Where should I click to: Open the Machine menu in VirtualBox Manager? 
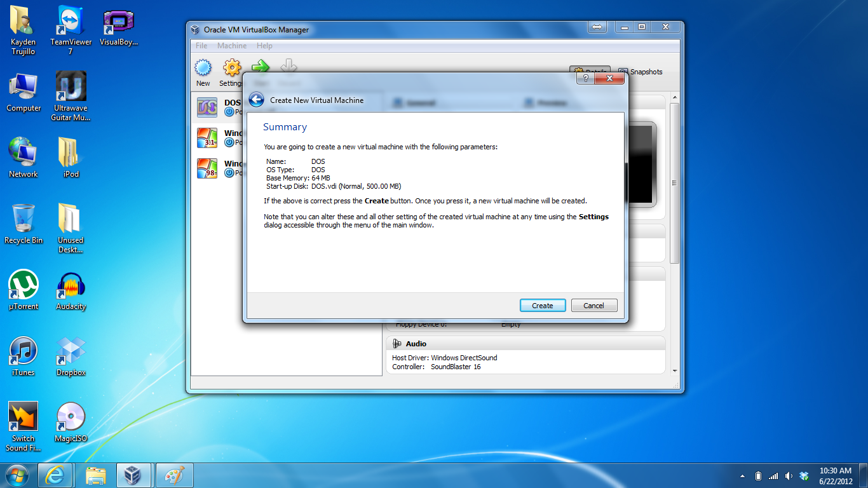(232, 46)
